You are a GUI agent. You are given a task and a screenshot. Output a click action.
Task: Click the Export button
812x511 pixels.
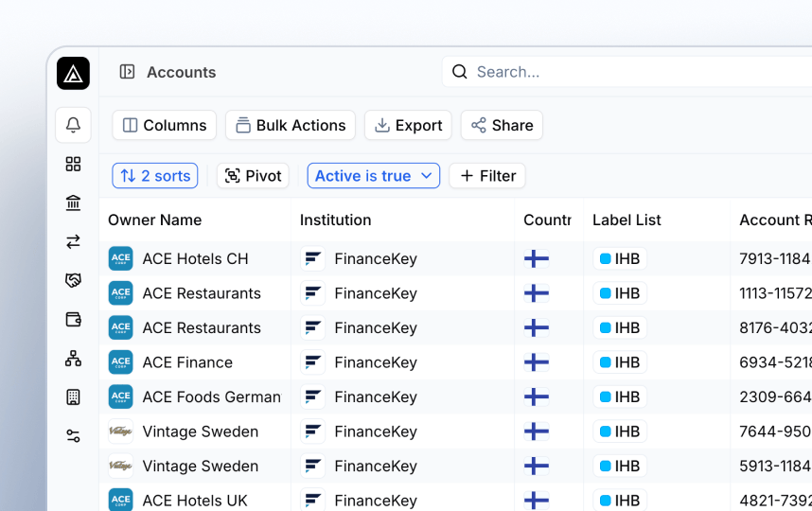(x=408, y=125)
